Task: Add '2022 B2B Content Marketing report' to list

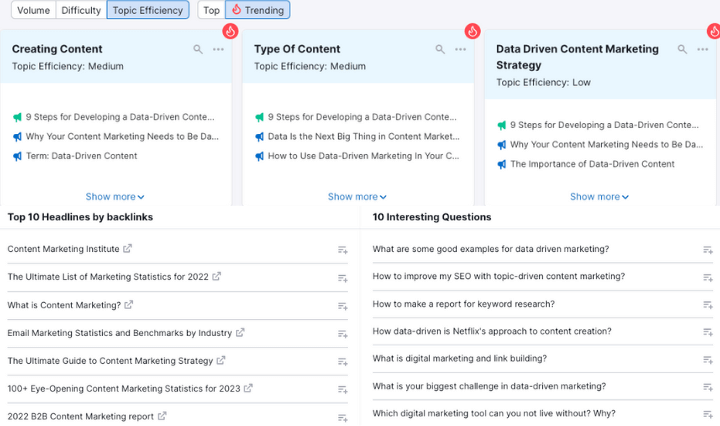Action: [343, 418]
